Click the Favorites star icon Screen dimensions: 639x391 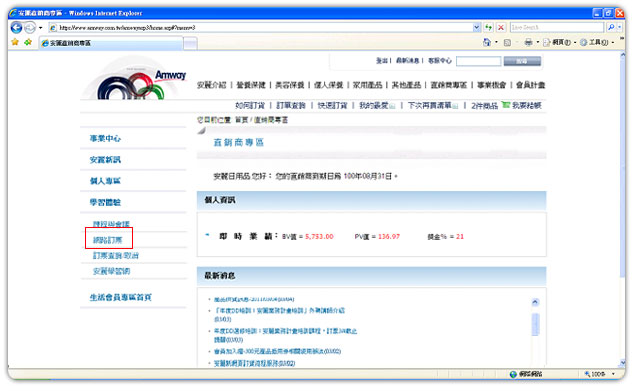tap(15, 42)
